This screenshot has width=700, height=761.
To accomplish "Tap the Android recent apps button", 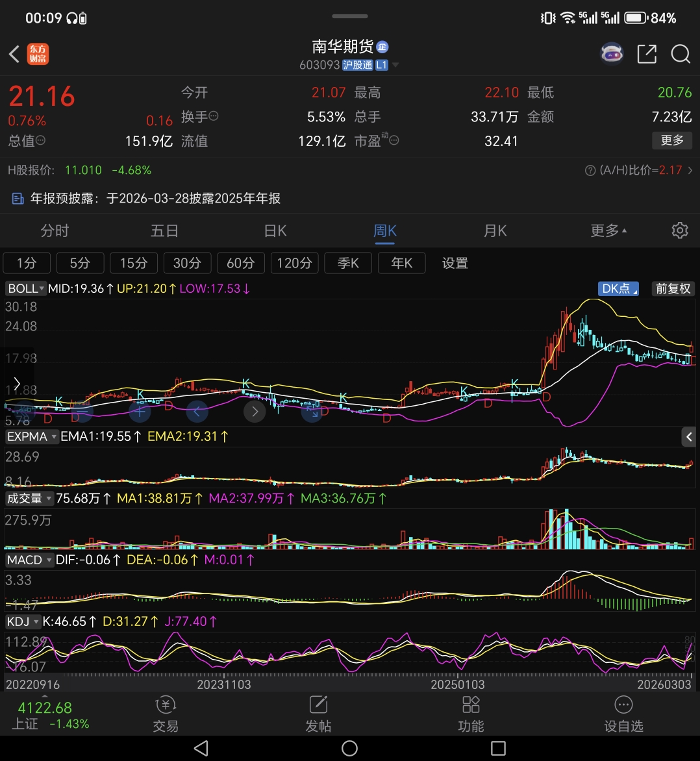I will pos(499,748).
